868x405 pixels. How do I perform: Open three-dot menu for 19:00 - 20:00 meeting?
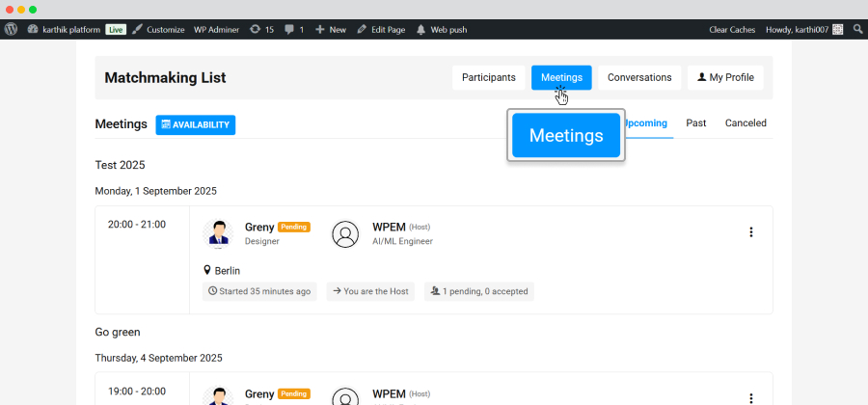(x=750, y=398)
